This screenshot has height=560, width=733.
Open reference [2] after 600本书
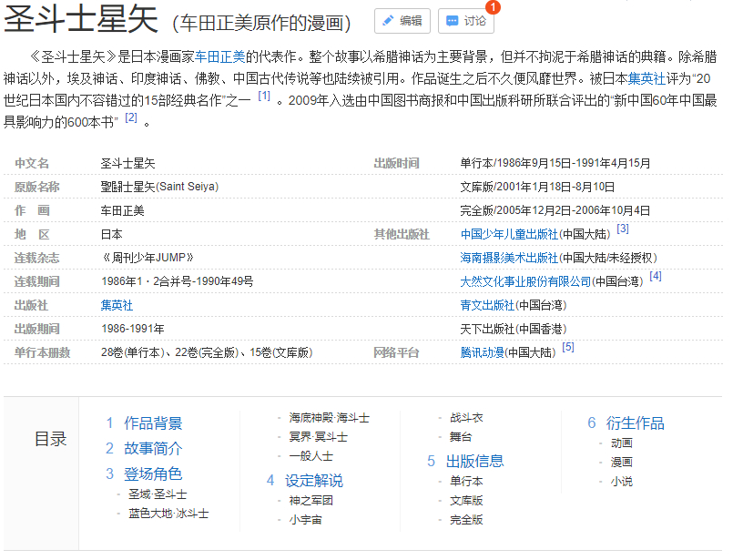tap(131, 117)
